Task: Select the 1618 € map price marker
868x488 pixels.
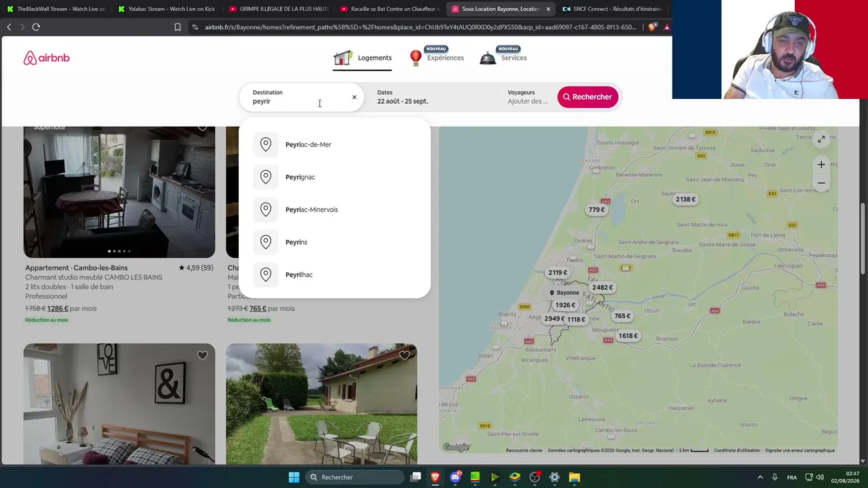Action: 628,335
